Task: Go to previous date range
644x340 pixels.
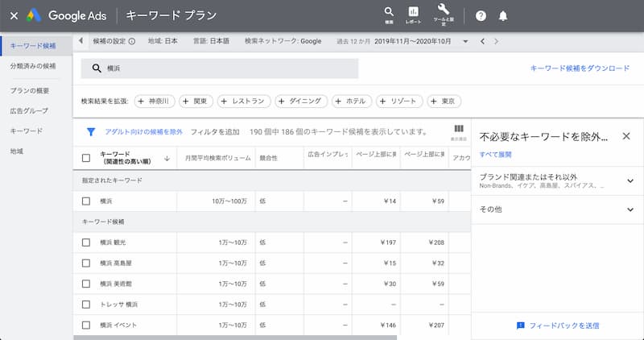Action: pyautogui.click(x=482, y=41)
